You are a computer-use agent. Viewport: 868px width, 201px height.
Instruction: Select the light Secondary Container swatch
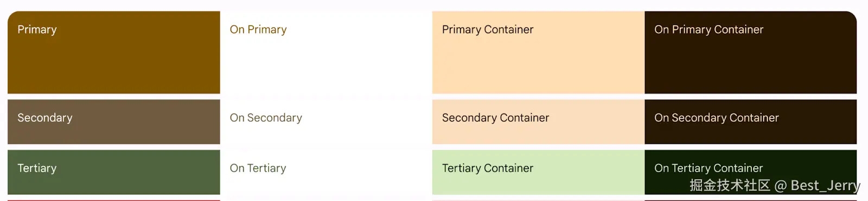(x=538, y=122)
